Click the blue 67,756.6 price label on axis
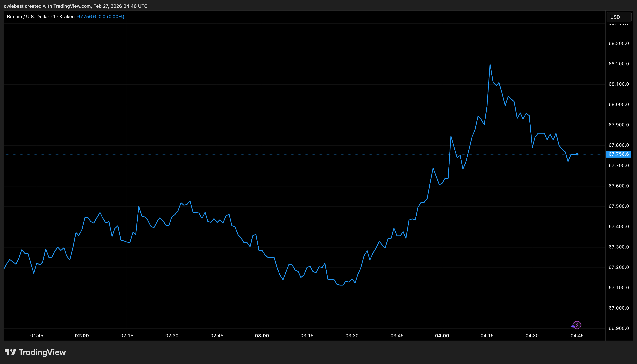The height and width of the screenshot is (364, 637). (x=618, y=154)
